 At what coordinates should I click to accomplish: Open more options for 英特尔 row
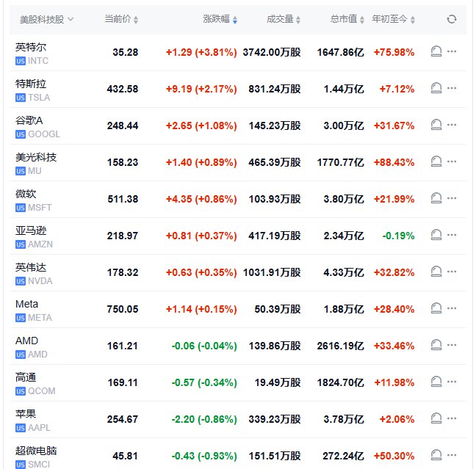click(x=452, y=51)
